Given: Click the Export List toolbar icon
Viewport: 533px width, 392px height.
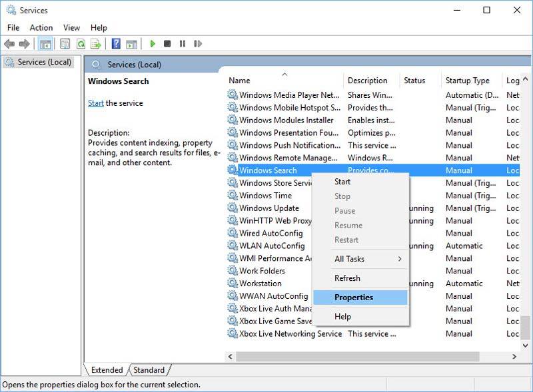Looking at the screenshot, I should (x=95, y=44).
